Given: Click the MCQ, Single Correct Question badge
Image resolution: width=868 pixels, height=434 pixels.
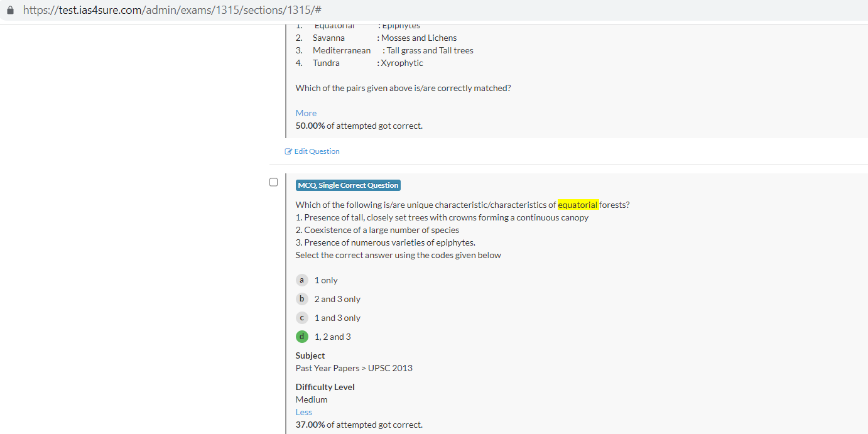Looking at the screenshot, I should click(348, 185).
